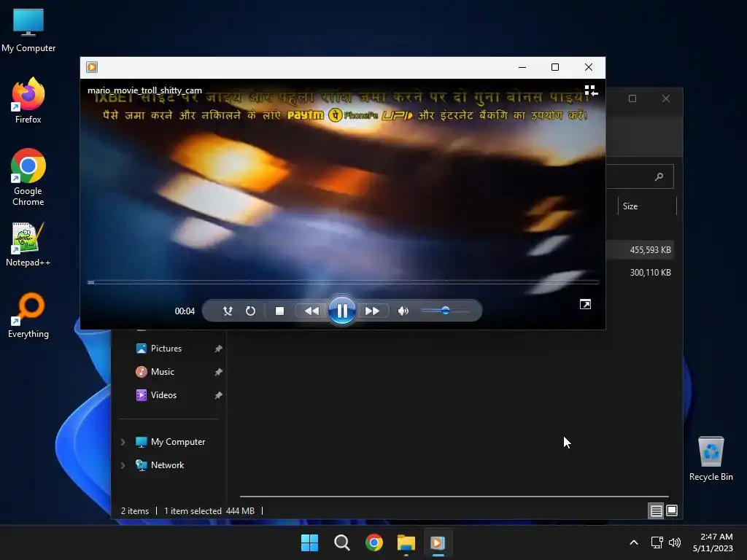Maximize the media player window
Image resolution: width=747 pixels, height=560 pixels.
coord(555,67)
